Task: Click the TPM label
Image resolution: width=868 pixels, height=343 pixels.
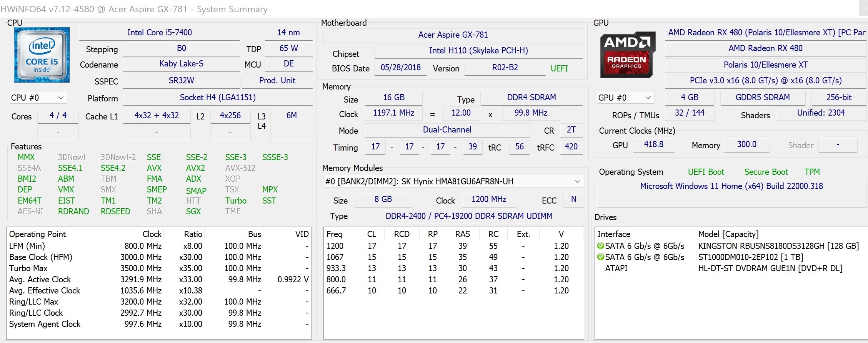Action: coord(812,172)
